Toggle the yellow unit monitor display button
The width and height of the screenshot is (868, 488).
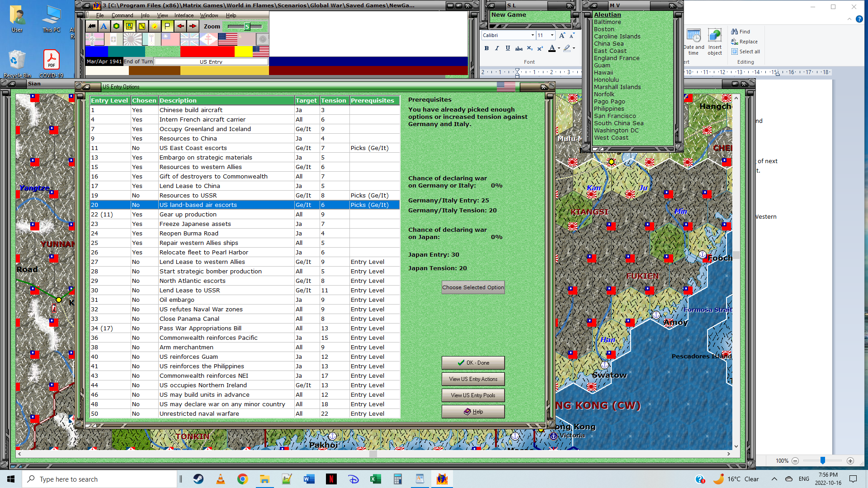click(129, 26)
